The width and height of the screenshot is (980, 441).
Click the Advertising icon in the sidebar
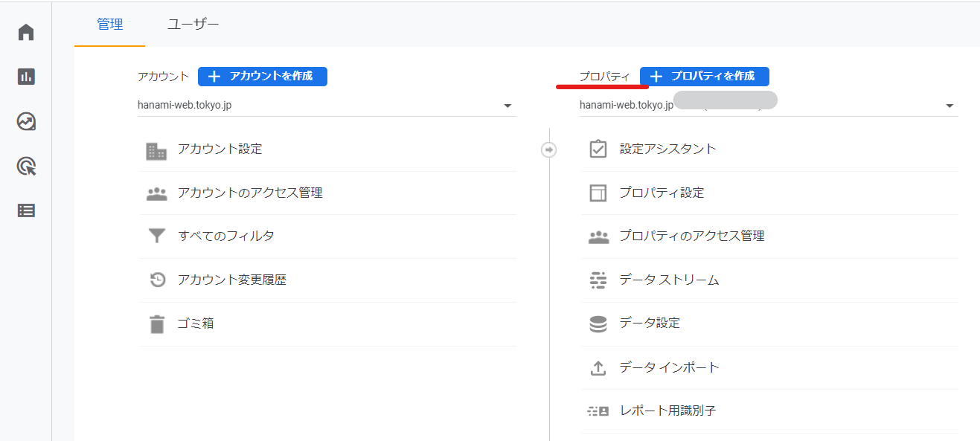[x=25, y=166]
